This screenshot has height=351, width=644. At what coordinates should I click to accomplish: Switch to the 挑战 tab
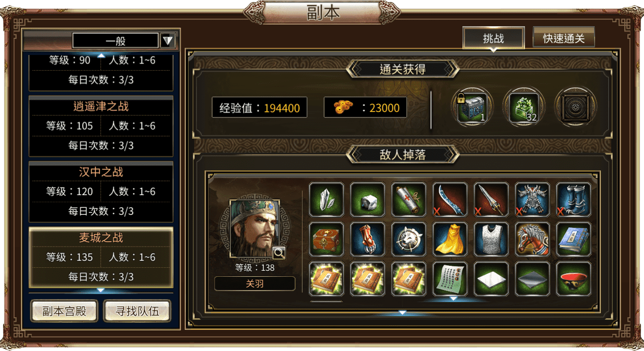tap(494, 38)
